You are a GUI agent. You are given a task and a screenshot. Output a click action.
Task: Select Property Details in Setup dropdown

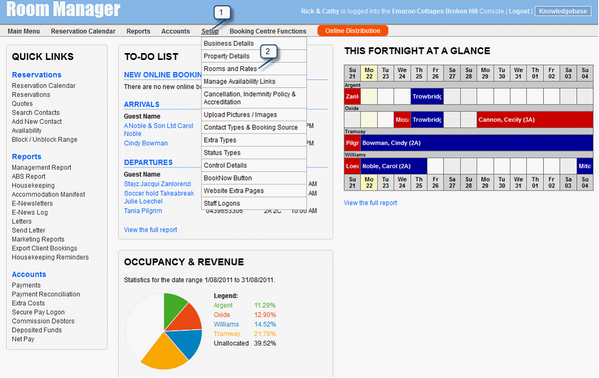click(227, 56)
